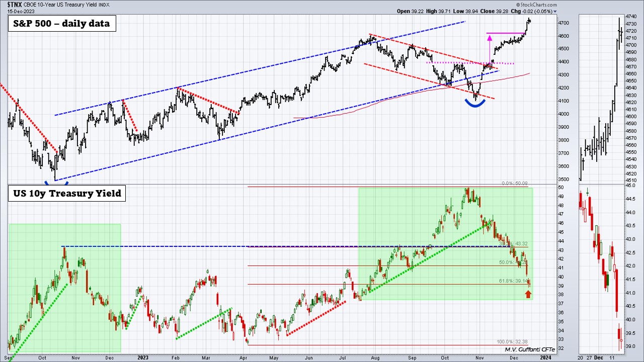644x362 pixels.
Task: Click the $TNX ticker symbol
Action: 15,5
